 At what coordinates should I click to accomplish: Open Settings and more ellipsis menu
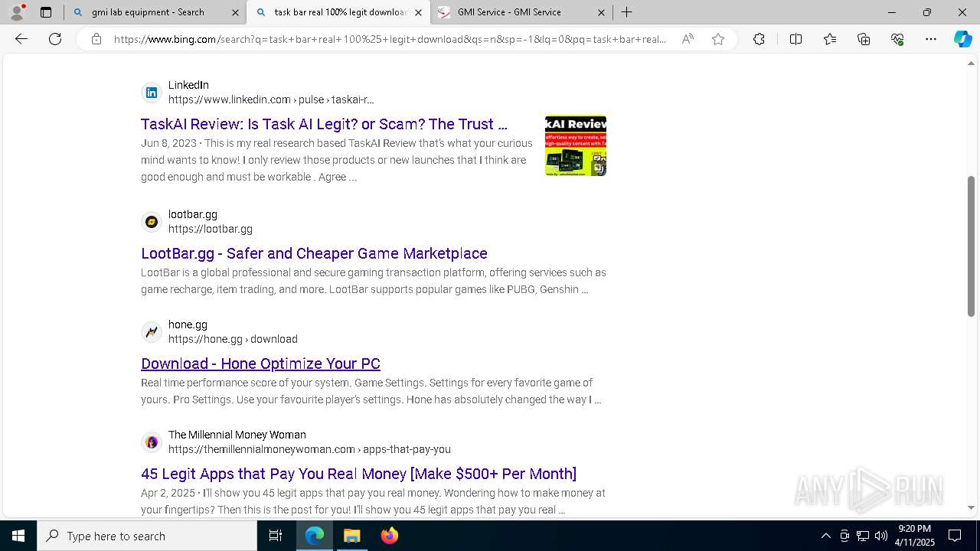[x=931, y=39]
